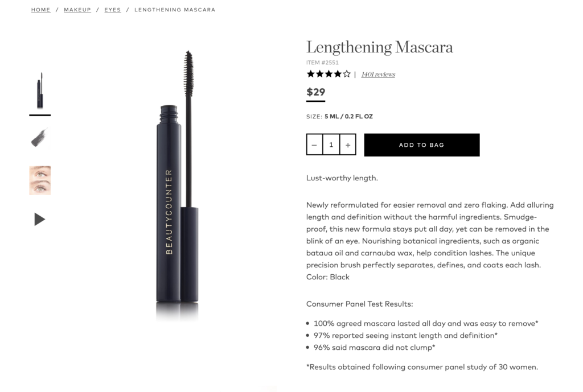Viewport: 583px width, 392px height.
Task: Click the Lengthening Mascara breadcrumb text
Action: point(175,10)
